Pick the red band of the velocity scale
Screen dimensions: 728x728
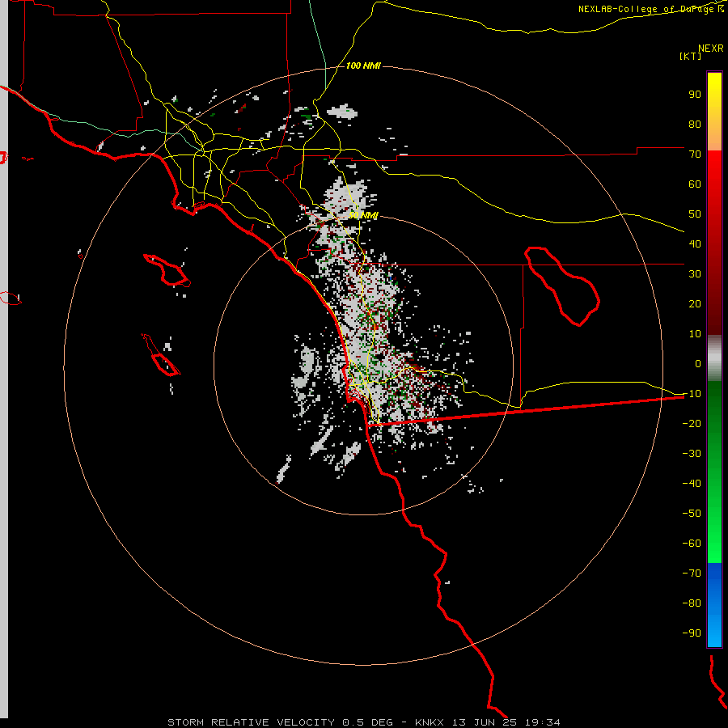[714, 243]
